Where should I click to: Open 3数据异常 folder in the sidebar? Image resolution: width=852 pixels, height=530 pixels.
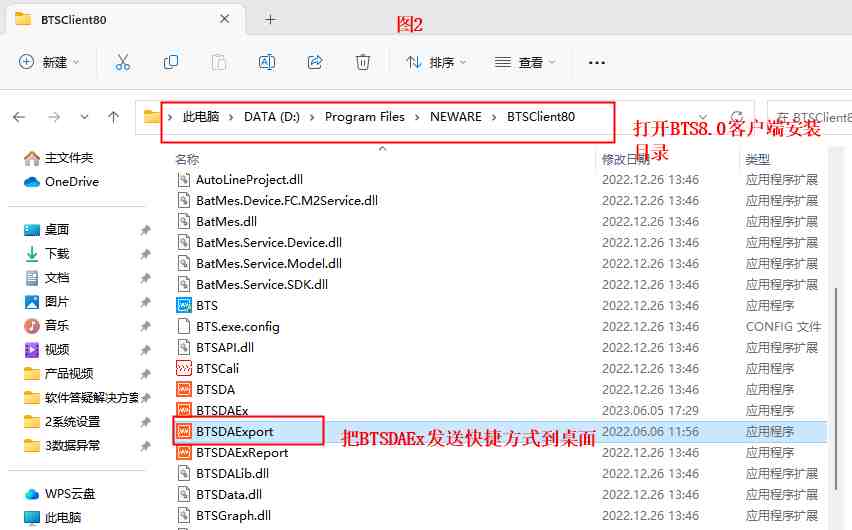tap(62, 445)
